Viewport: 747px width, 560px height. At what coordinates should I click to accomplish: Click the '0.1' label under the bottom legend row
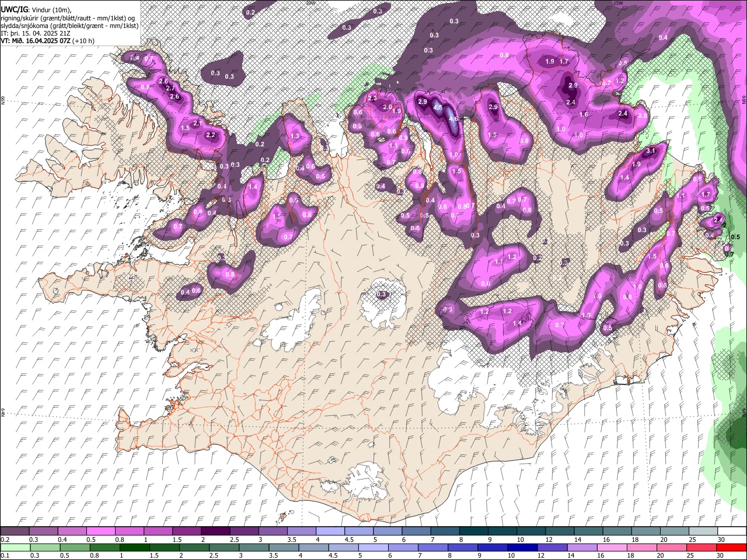coord(5,555)
